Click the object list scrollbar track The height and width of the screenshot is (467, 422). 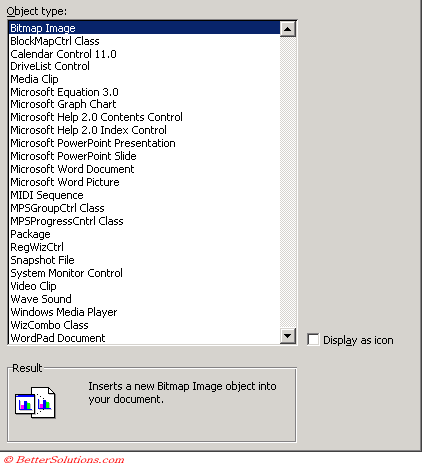pyautogui.click(x=287, y=183)
